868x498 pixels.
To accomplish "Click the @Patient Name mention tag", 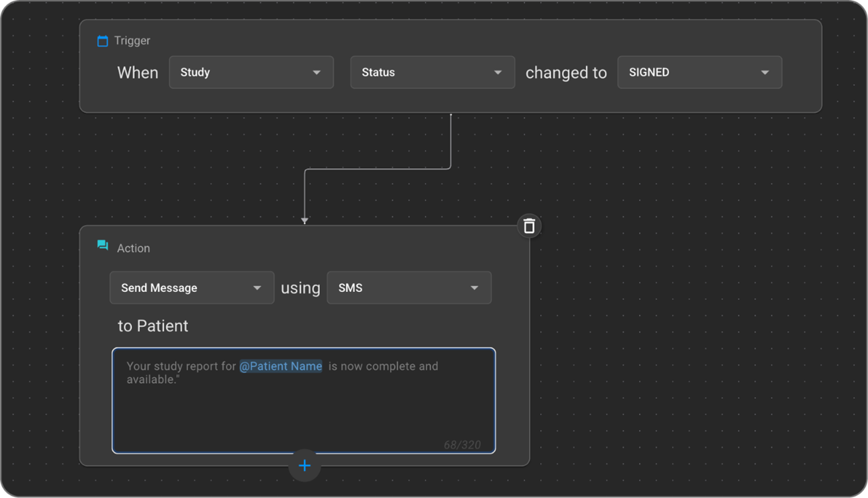I will (x=280, y=366).
